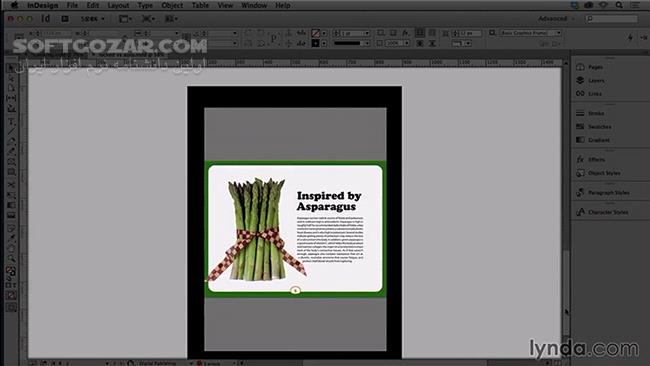Image resolution: width=650 pixels, height=366 pixels.
Task: Show the Swatches panel
Action: (x=594, y=126)
